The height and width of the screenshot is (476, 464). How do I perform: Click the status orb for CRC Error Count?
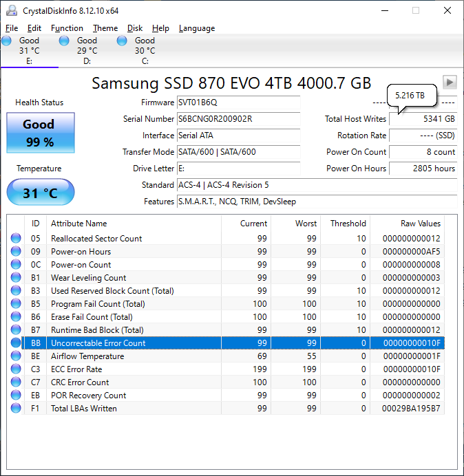[x=16, y=382]
